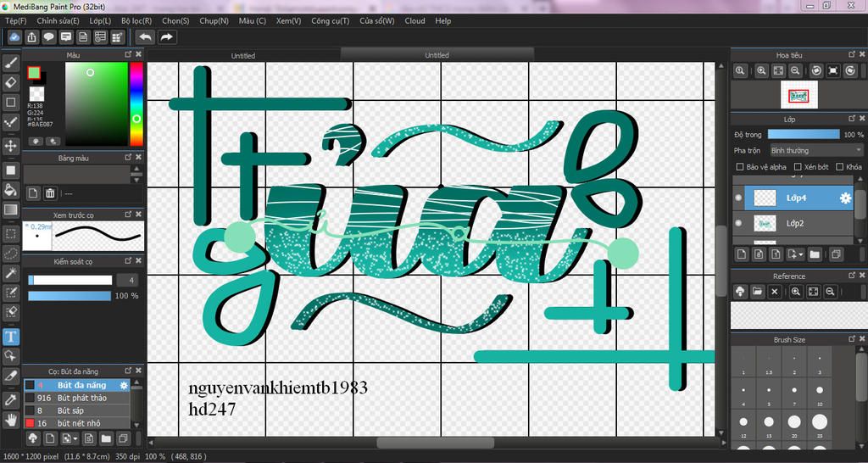The width and height of the screenshot is (868, 463).
Task: Open the Công cụ(T) menu
Action: (330, 21)
